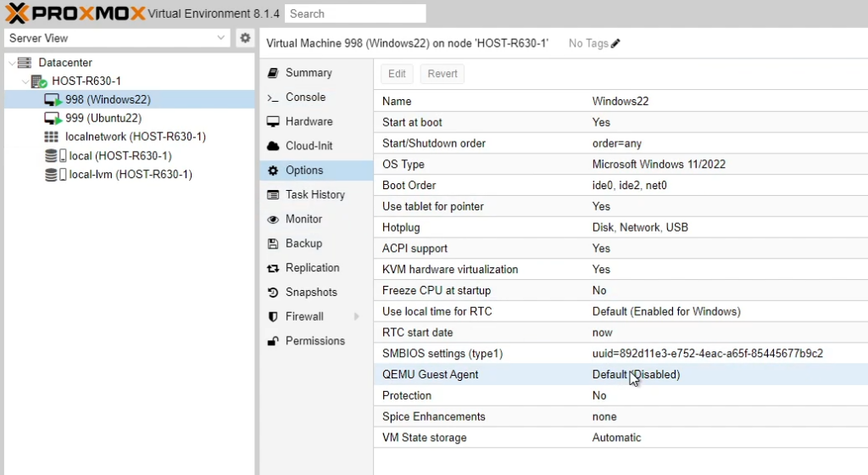Select the Start at boot row
868x475 pixels.
[621, 122]
